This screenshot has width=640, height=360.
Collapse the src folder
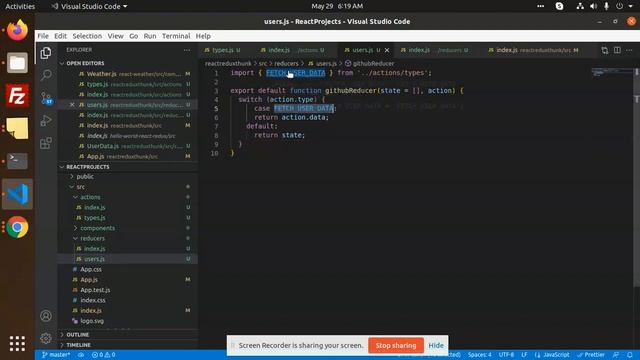coord(80,187)
